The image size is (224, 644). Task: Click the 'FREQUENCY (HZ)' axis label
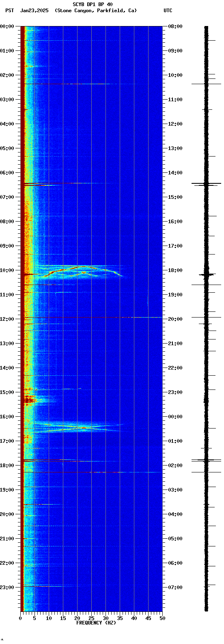pyautogui.click(x=96, y=622)
